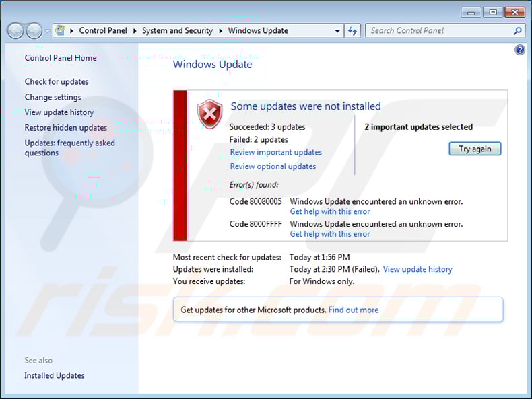This screenshot has height=399, width=532.
Task: Minimize the Windows Update window
Action: pos(471,13)
